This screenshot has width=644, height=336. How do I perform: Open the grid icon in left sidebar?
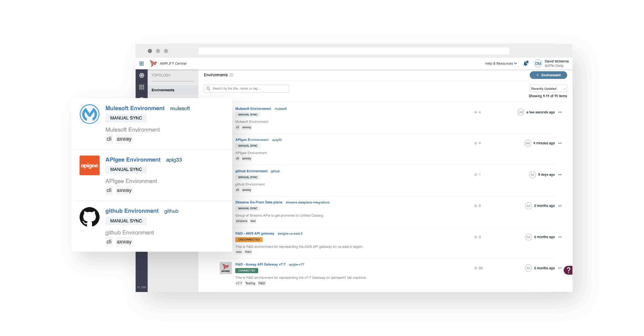click(142, 87)
